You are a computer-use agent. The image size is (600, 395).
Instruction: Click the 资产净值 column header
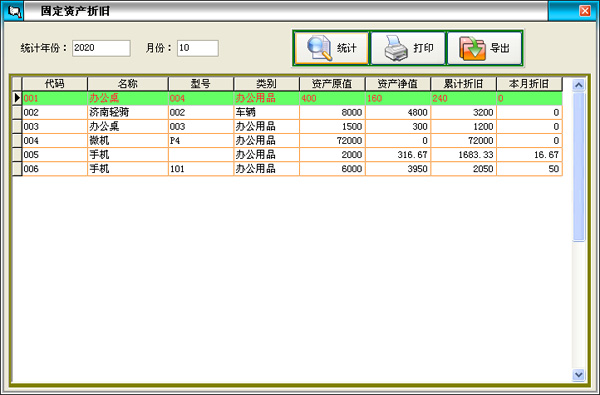click(398, 84)
